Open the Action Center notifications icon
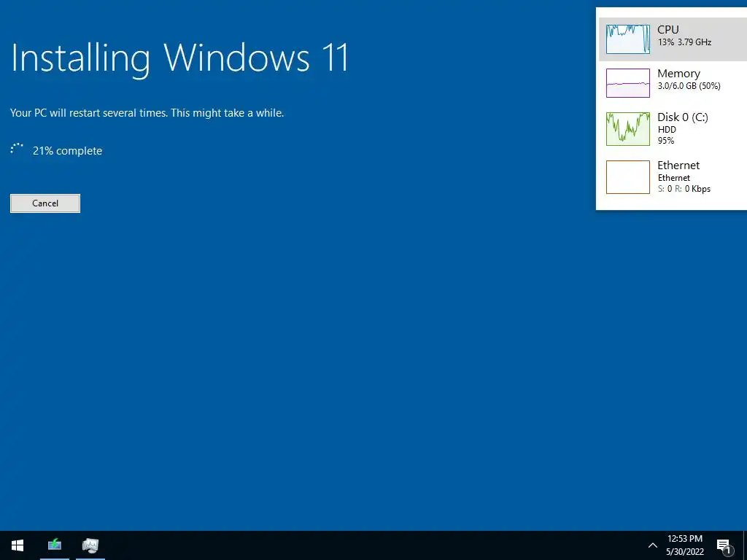 point(724,545)
